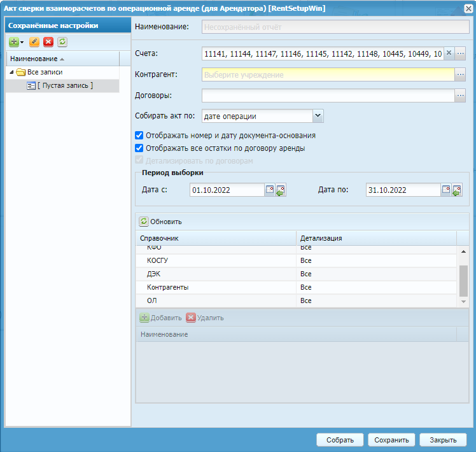The width and height of the screenshot is (476, 452).
Task: Open calendar picker for Дата по
Action: [x=446, y=190]
